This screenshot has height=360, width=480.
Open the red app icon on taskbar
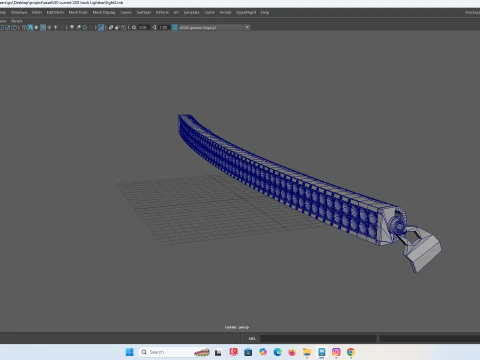click(x=233, y=352)
